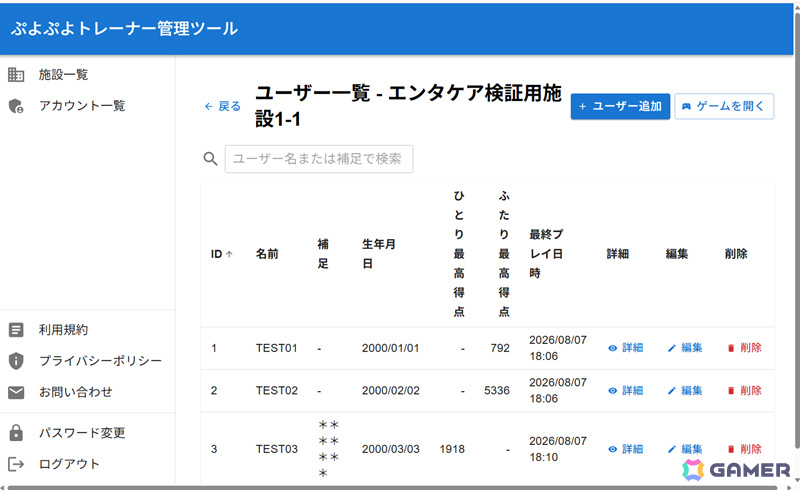Open 編集 for user TEST02

pos(685,391)
